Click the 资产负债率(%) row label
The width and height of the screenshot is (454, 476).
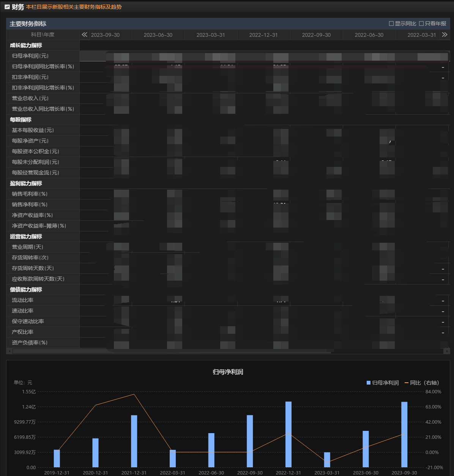[30, 342]
